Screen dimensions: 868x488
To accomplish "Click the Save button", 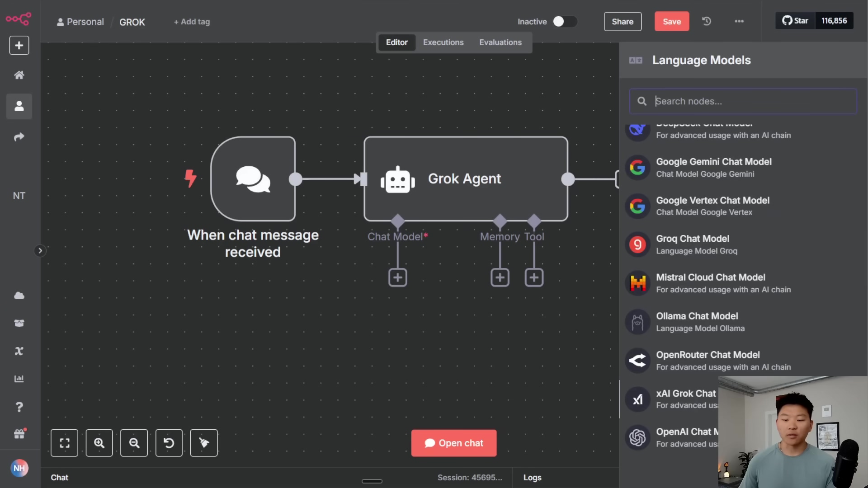I will point(672,22).
